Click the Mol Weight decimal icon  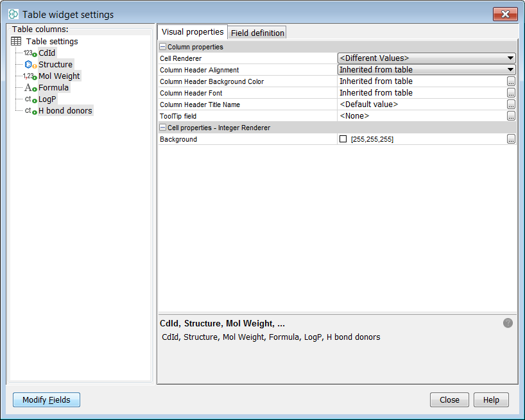point(30,76)
